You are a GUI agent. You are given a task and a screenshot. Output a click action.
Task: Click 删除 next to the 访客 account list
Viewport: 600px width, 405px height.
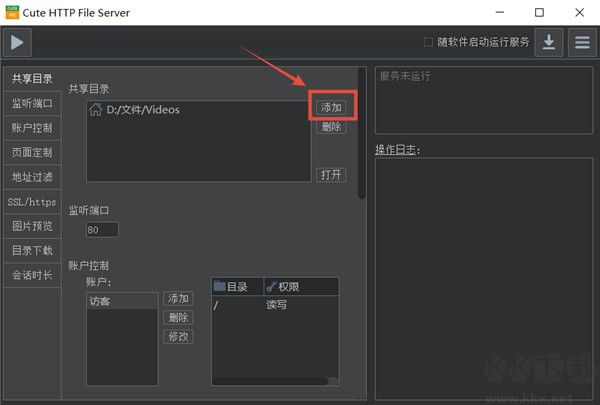[178, 318]
